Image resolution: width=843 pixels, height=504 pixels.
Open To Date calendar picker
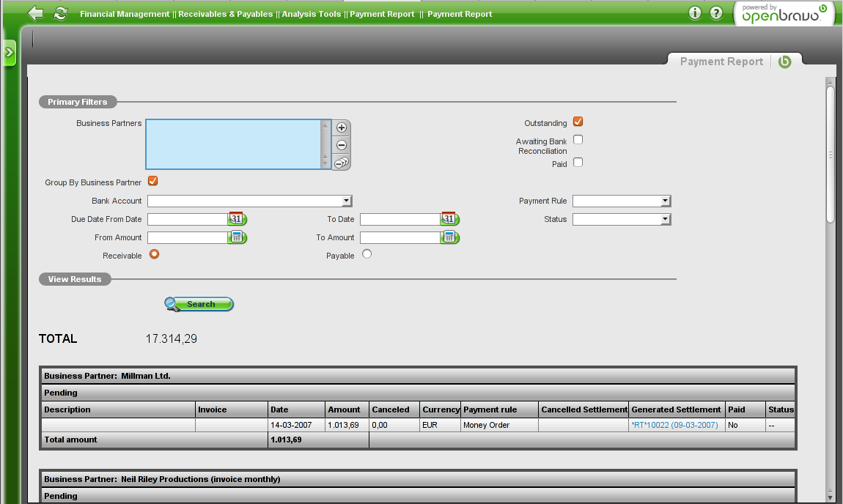(449, 219)
